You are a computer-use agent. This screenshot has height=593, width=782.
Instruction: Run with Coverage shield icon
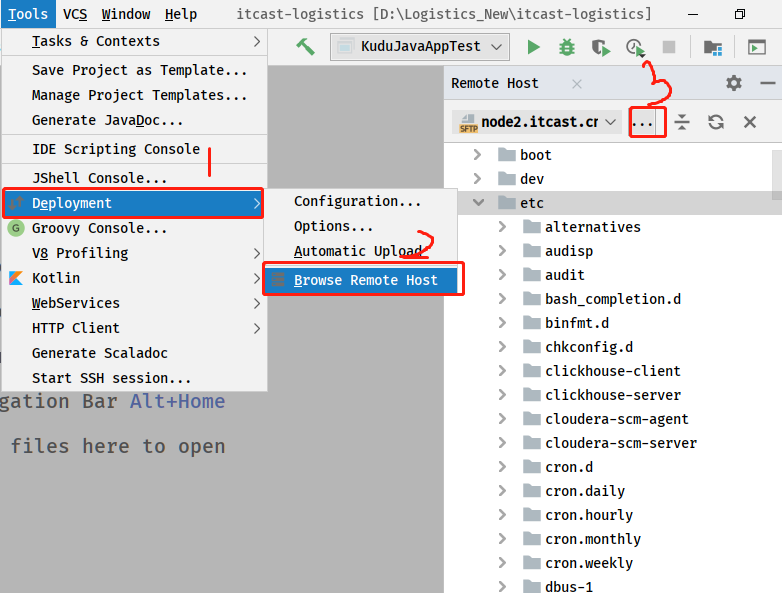click(600, 47)
